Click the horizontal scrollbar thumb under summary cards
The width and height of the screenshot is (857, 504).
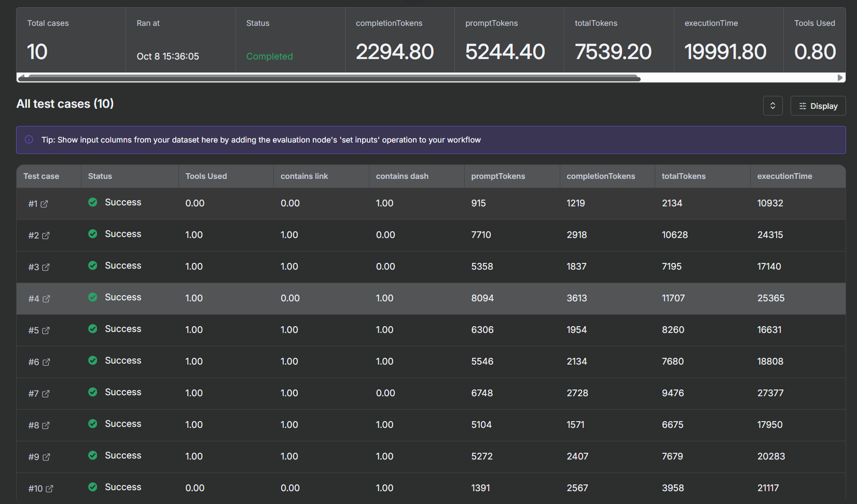[332, 78]
